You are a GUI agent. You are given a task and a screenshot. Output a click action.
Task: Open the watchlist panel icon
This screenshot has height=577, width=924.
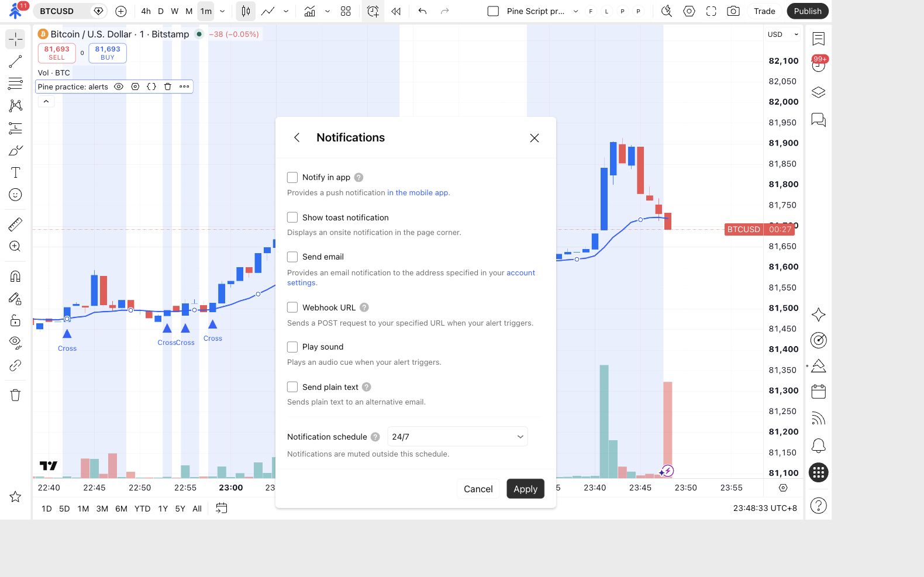(819, 39)
